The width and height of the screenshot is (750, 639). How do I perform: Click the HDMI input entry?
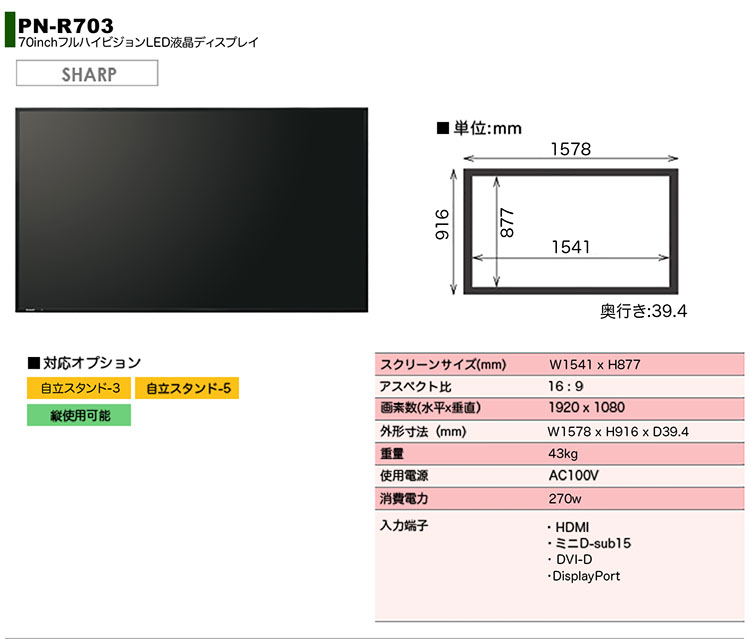[x=569, y=527]
